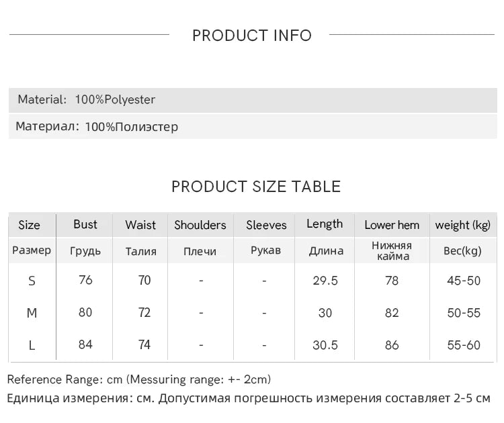Click the Reference Range note in English
504x423 pixels.
[x=139, y=379]
